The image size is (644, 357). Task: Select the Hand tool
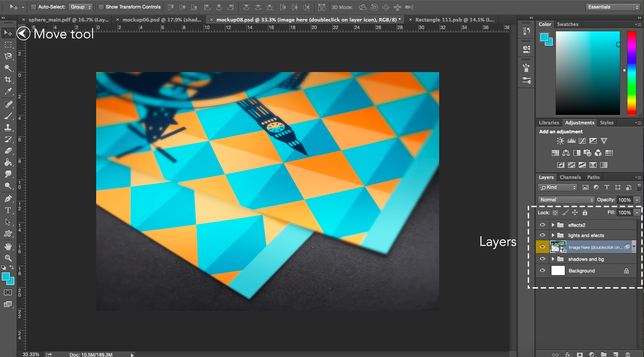8,246
